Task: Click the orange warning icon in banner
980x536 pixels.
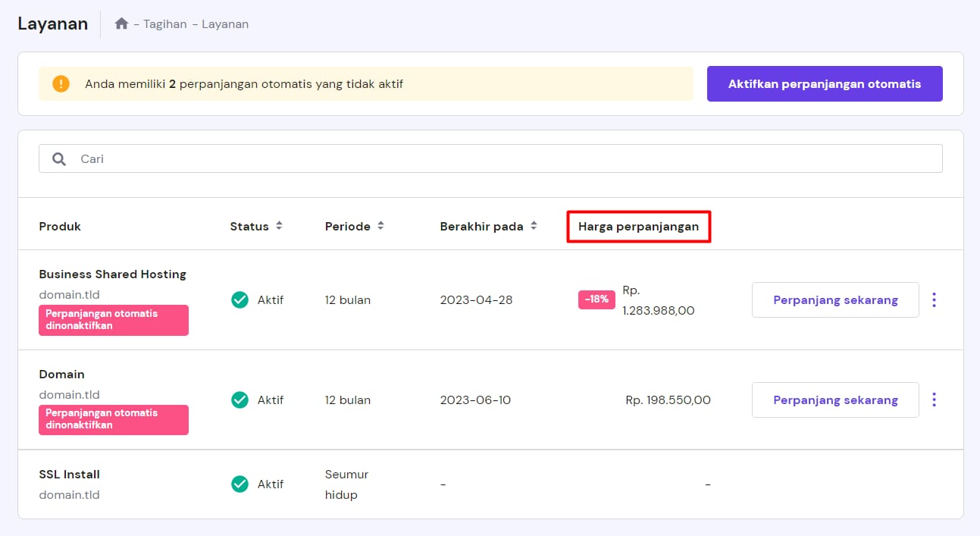Action: coord(61,84)
